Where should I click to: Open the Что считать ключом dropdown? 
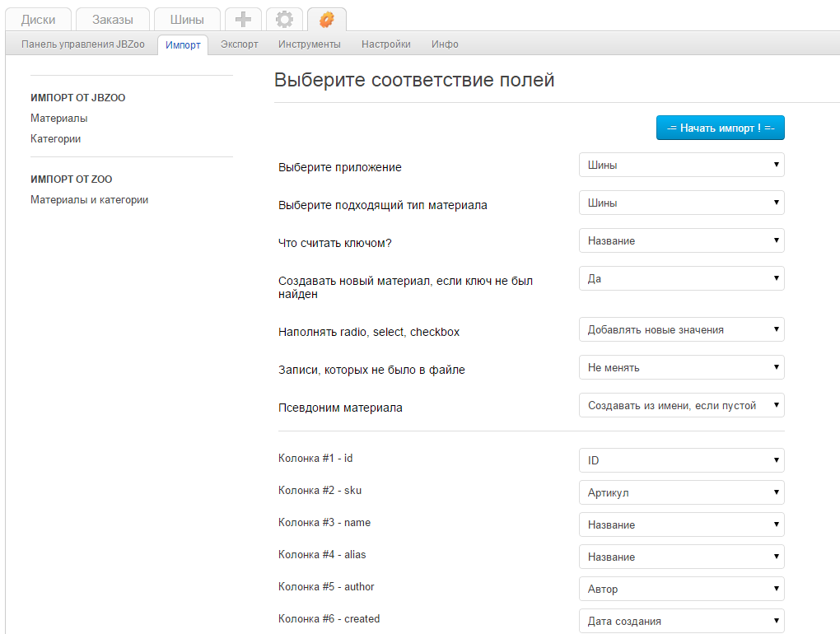coord(681,240)
